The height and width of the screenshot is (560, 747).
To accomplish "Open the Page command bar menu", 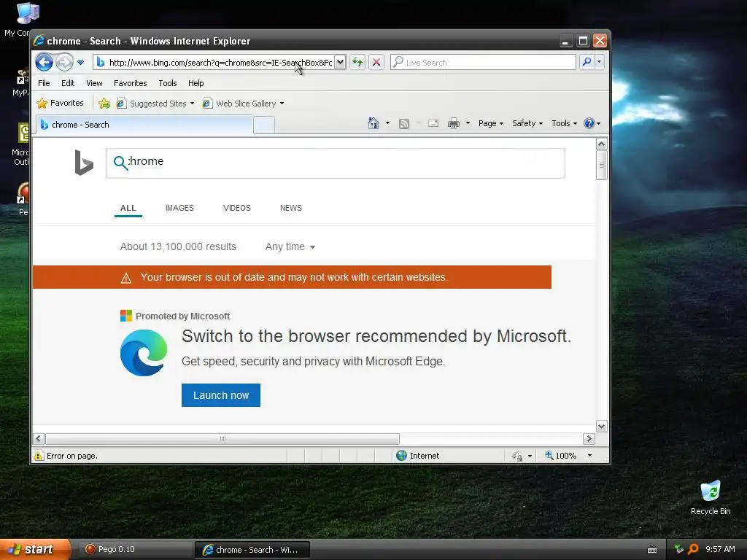I will tap(491, 123).
